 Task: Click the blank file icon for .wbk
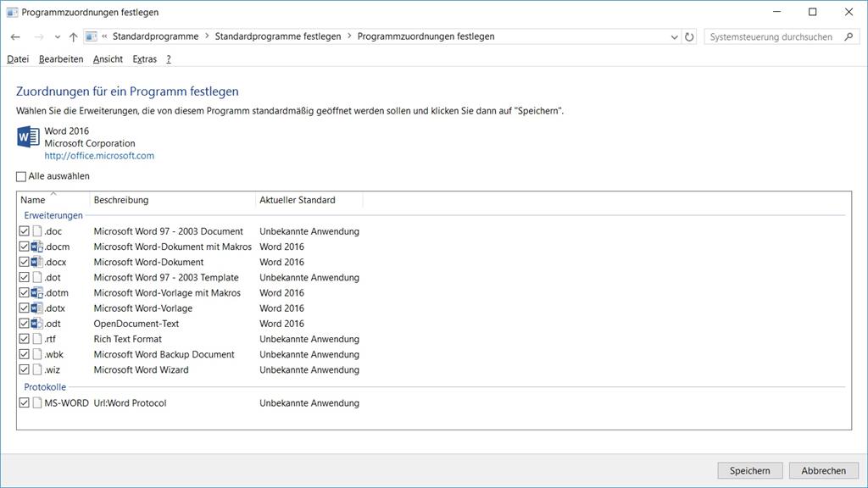(37, 355)
